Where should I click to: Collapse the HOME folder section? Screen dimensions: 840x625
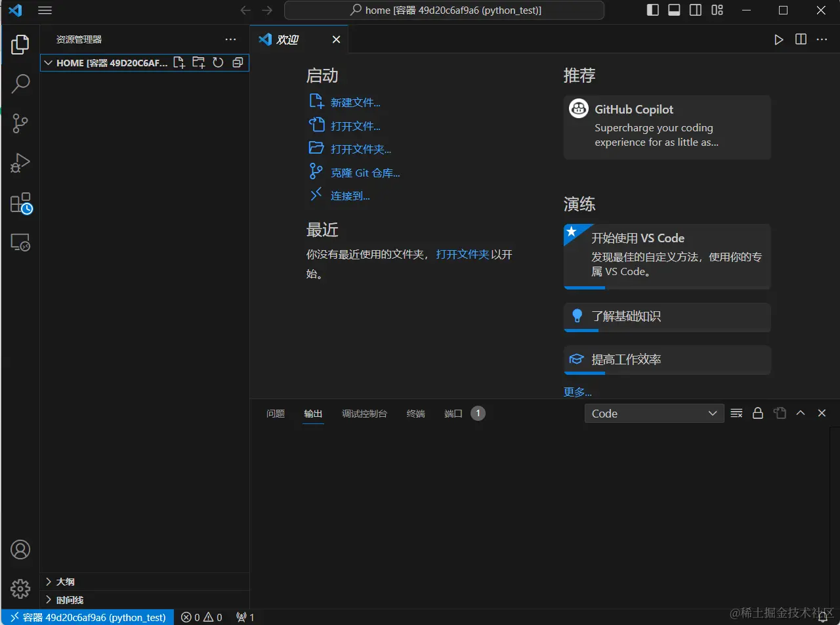click(47, 63)
